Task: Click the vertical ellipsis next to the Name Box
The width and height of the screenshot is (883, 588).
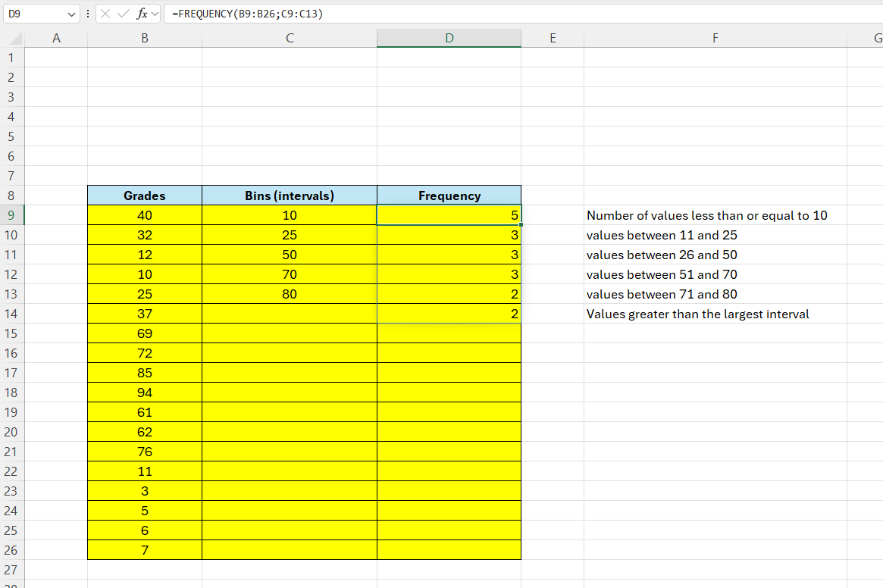Action: coord(89,14)
